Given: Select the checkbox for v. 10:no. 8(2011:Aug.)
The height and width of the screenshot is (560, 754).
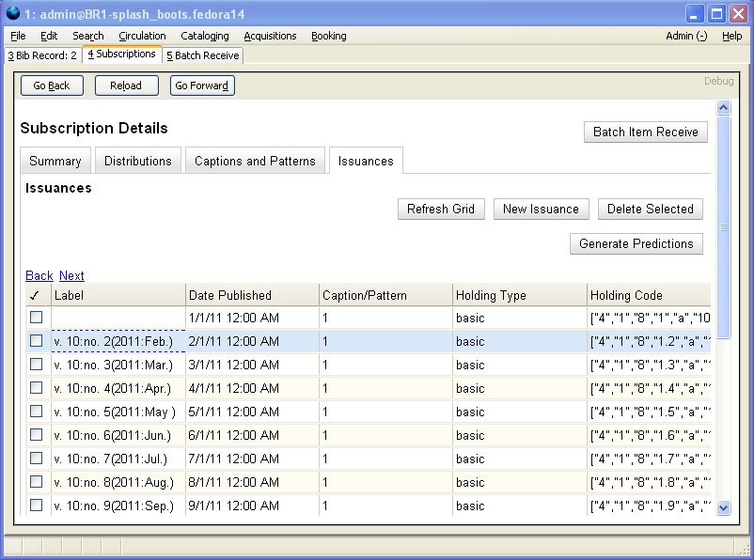Looking at the screenshot, I should coord(36,482).
